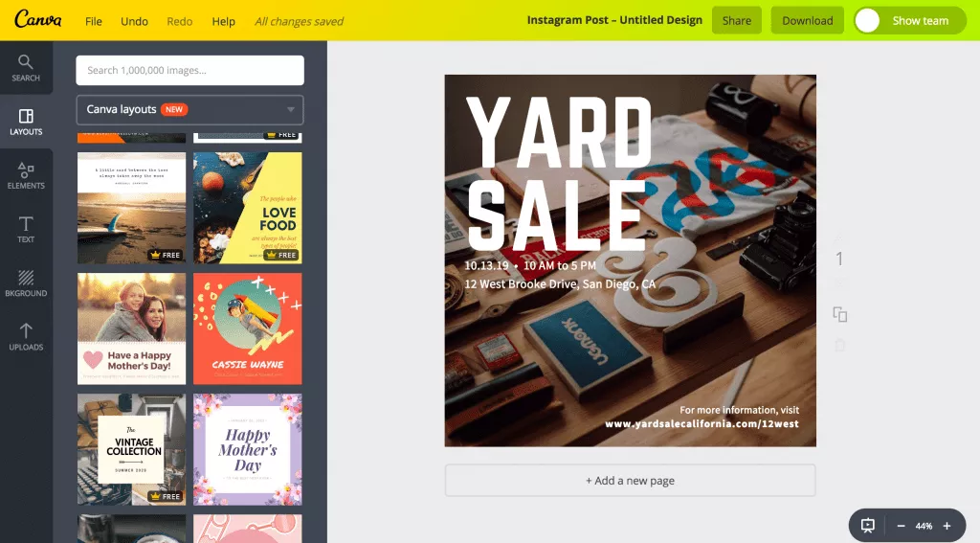The width and height of the screenshot is (980, 543).
Task: Expand the Canva layouts dropdown
Action: click(190, 109)
